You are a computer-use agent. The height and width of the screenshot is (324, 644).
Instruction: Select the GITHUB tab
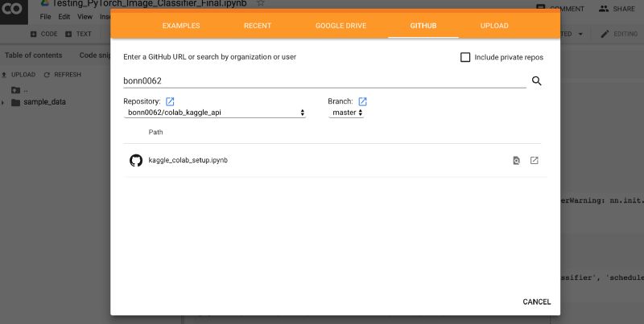tap(423, 26)
